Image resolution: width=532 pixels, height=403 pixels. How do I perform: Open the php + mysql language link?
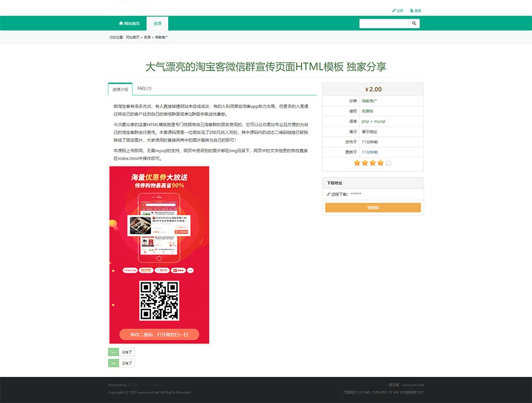click(x=373, y=121)
